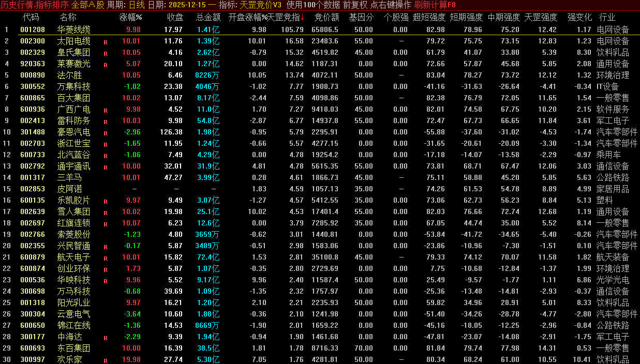Image resolution: width=640 pixels, height=364 pixels.
Task: Open the 全部A股 stock category selector
Action: pos(87,5)
